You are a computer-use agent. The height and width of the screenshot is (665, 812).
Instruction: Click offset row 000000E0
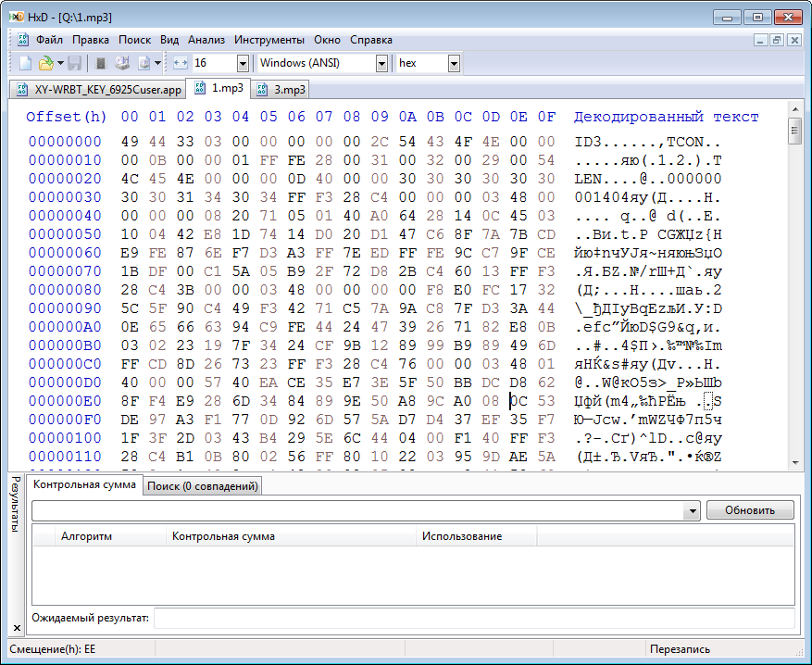pyautogui.click(x=65, y=401)
